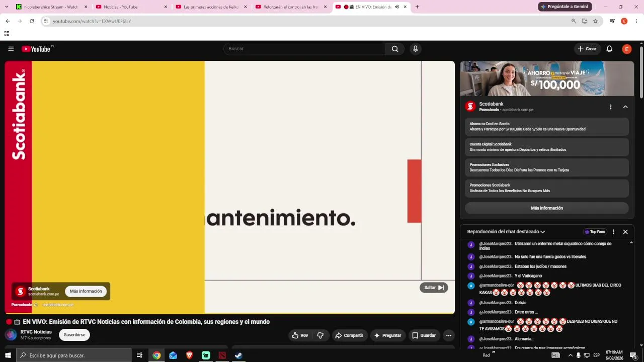Viewport: 644px width, 362px height.
Task: Open Chrome site information icon
Action: click(46, 21)
